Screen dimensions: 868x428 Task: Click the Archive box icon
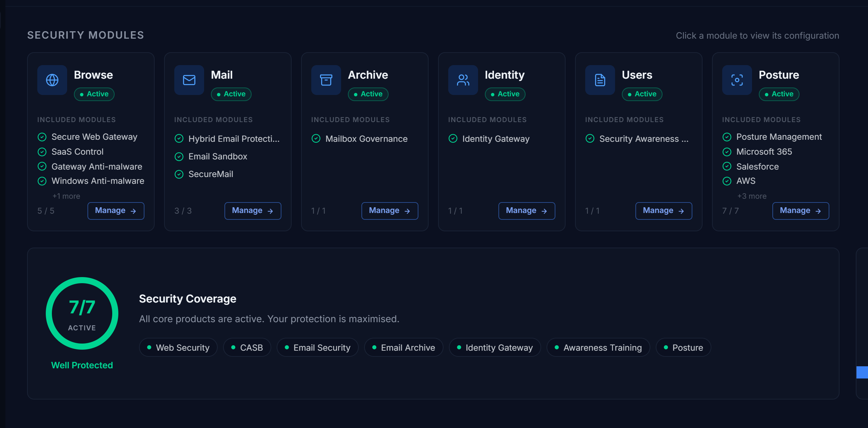click(326, 80)
